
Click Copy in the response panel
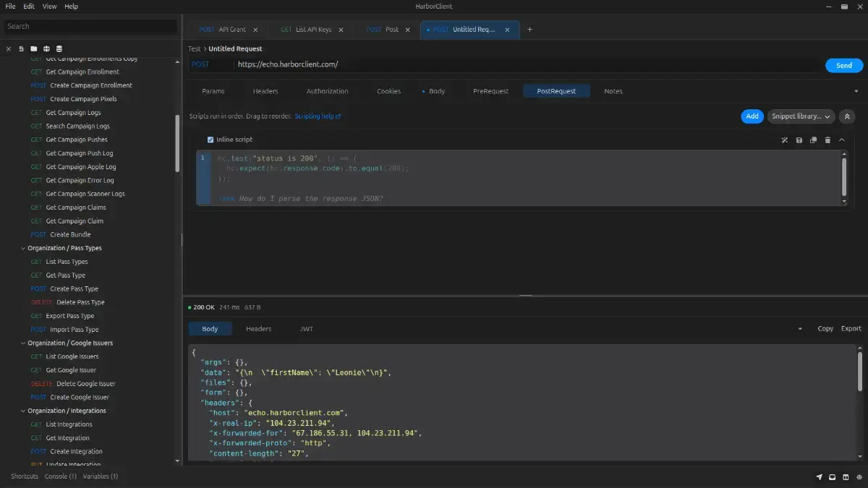[825, 329]
